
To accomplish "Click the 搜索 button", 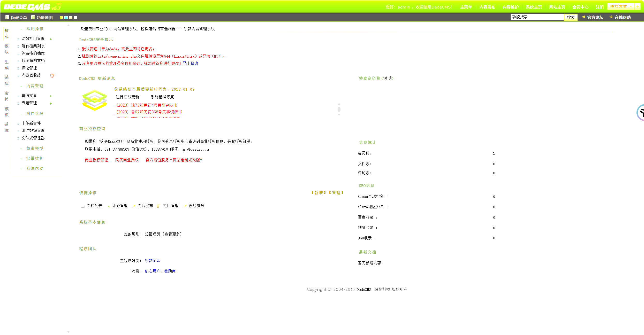I will pos(571,17).
